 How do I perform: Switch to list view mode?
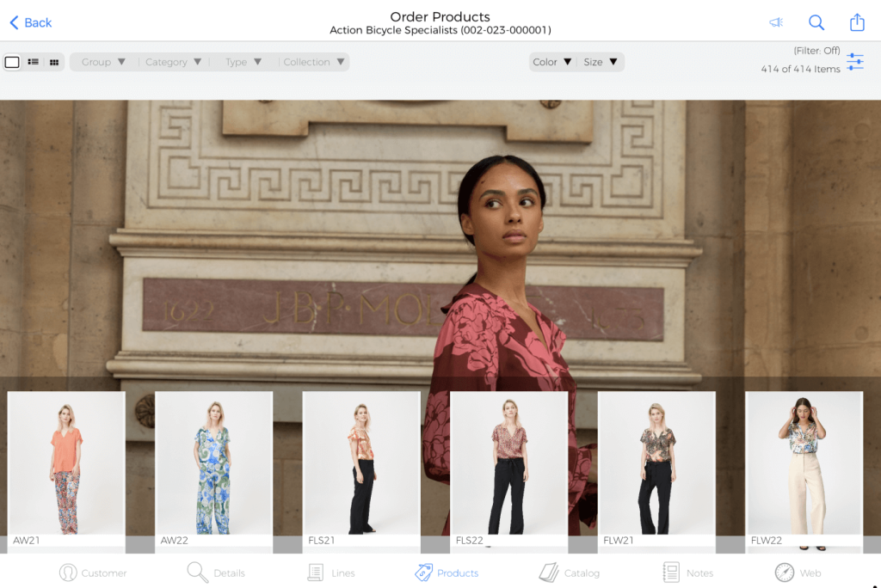(33, 62)
